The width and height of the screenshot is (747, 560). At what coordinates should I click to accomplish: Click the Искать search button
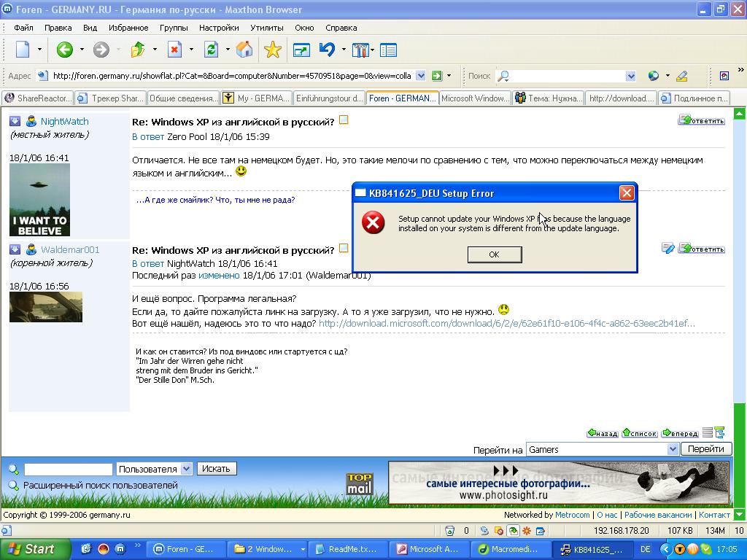point(216,469)
